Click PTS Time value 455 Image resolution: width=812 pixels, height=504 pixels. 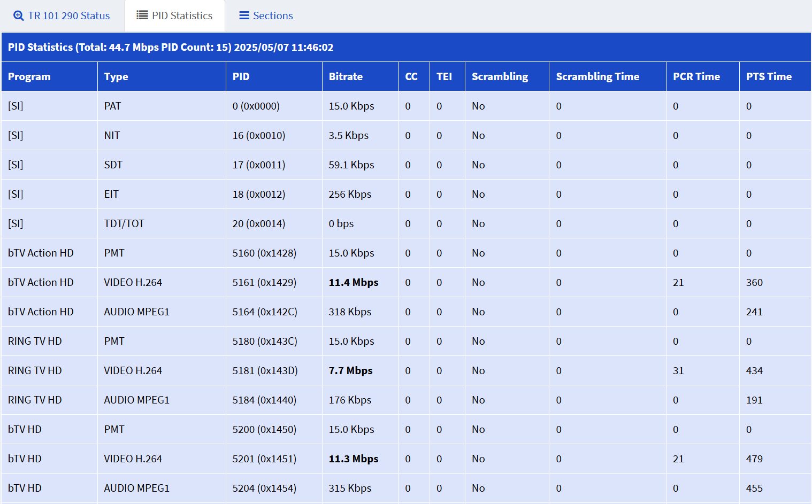754,488
